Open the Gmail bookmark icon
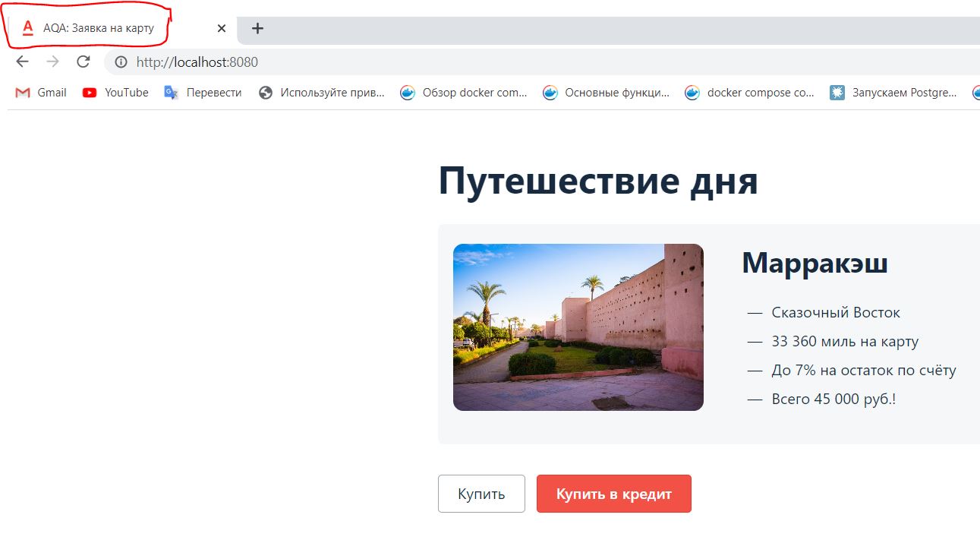The height and width of the screenshot is (540, 980). [20, 92]
